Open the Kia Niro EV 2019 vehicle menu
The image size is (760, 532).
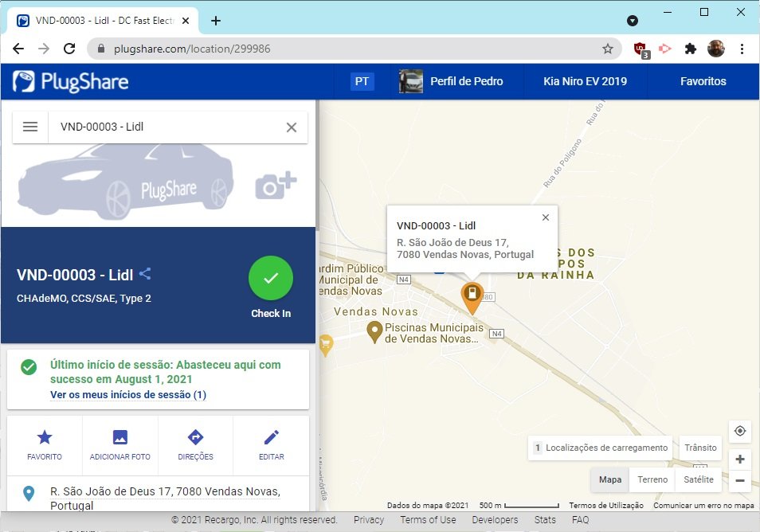click(585, 81)
